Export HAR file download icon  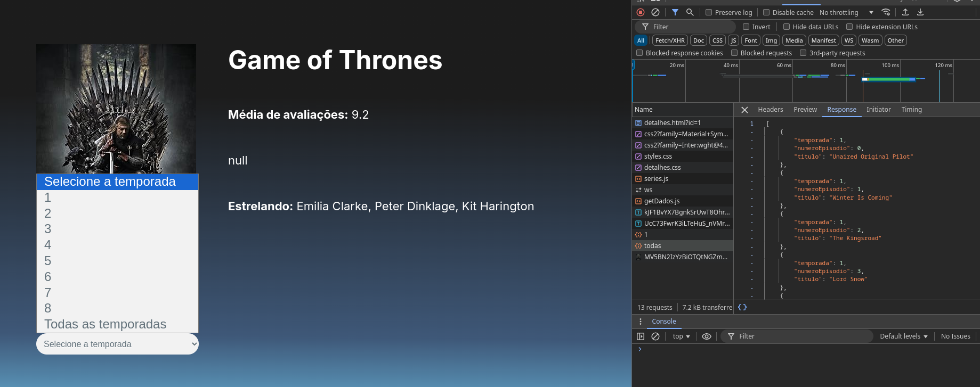point(920,12)
